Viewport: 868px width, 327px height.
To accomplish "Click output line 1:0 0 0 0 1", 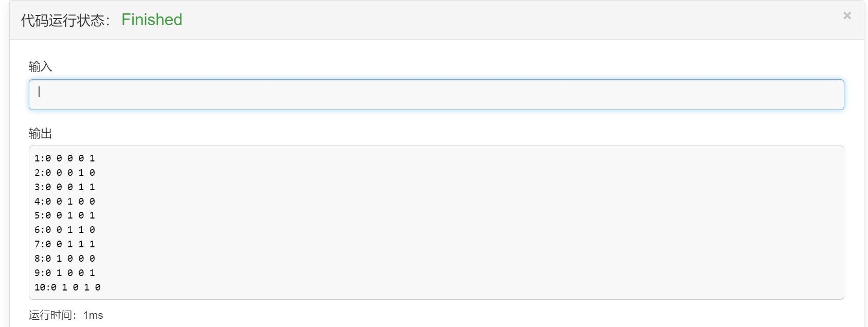I will 65,158.
